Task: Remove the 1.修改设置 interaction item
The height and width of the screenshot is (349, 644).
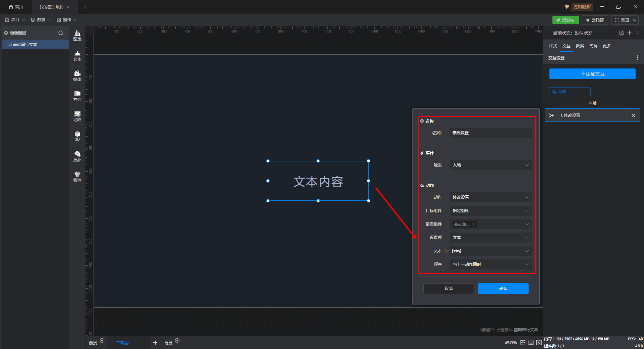Action: click(x=633, y=115)
